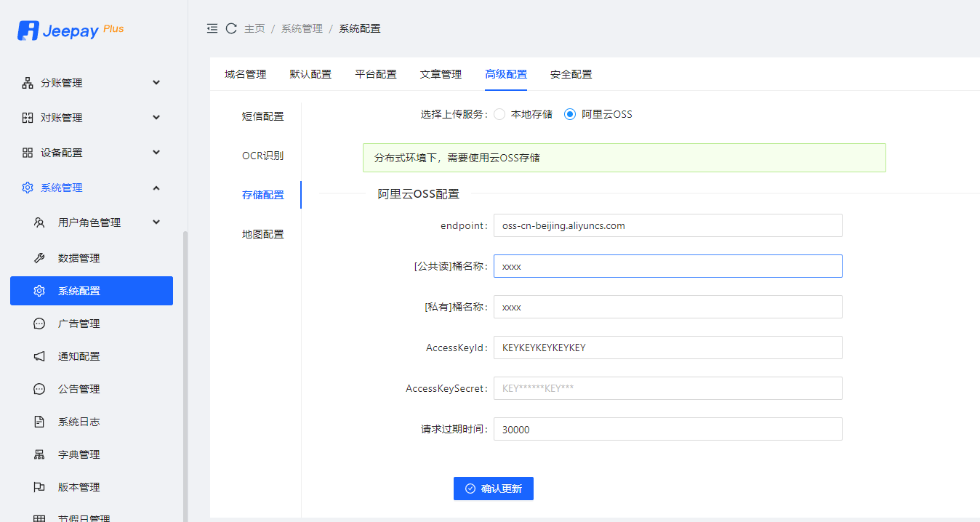This screenshot has height=522, width=980.
Task: Click the 版本管理 flag icon
Action: 39,487
